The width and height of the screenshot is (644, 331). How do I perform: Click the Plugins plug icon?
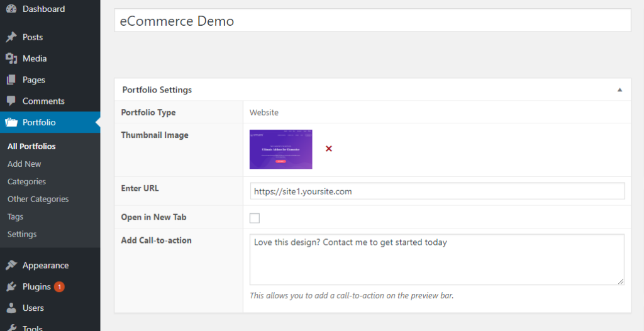(x=11, y=286)
